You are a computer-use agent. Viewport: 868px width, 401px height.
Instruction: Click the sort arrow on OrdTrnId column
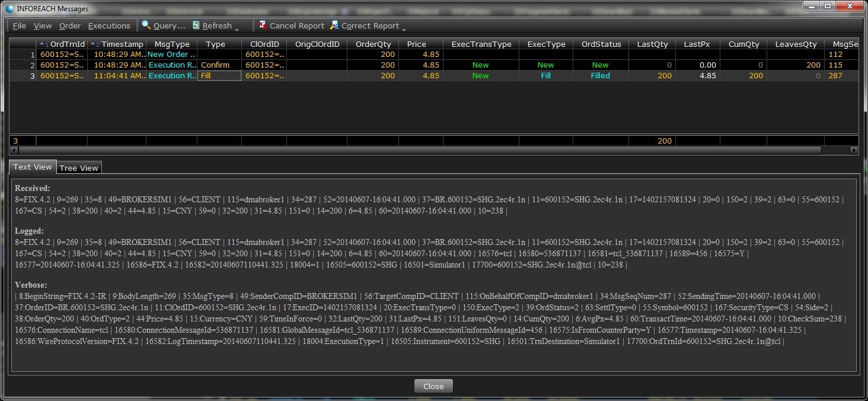point(43,44)
